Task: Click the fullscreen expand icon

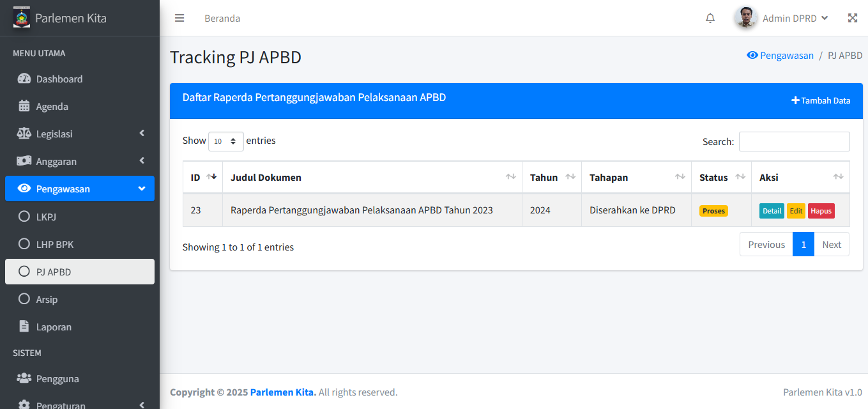Action: [852, 18]
